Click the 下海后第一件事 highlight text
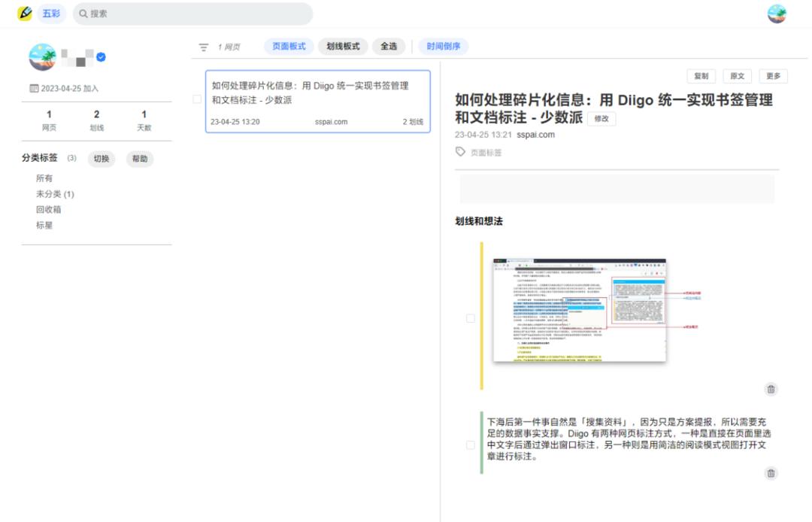The height and width of the screenshot is (522, 812). tap(628, 439)
